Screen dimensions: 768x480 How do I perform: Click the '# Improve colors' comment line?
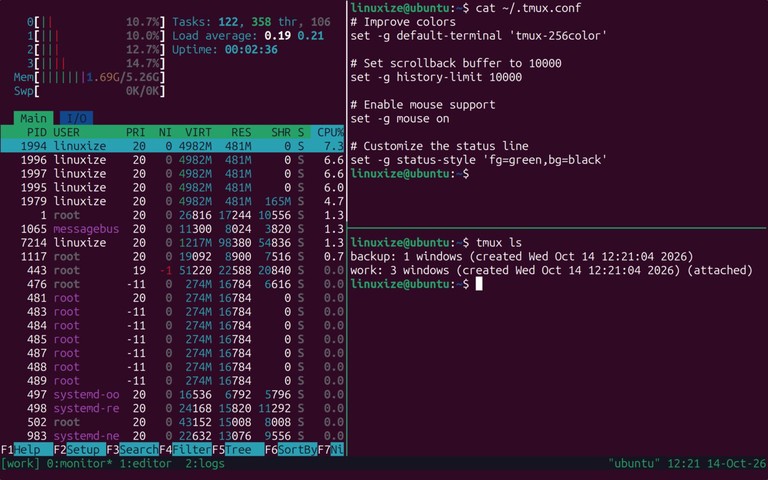pyautogui.click(x=403, y=22)
